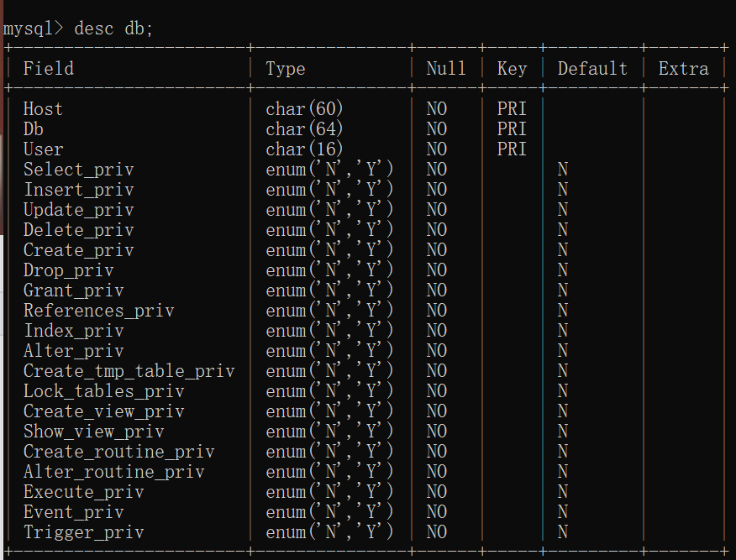
Task: Click the Db field name
Action: pyautogui.click(x=34, y=129)
